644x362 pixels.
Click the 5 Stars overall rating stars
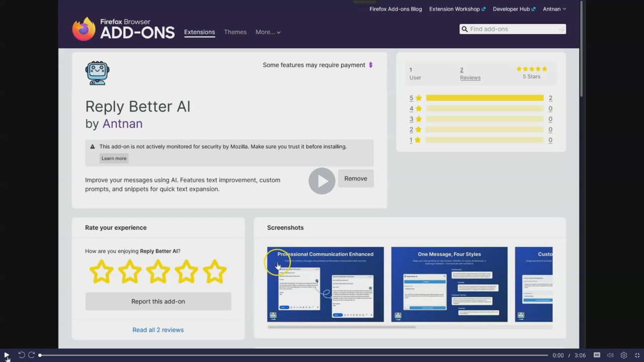pyautogui.click(x=531, y=69)
